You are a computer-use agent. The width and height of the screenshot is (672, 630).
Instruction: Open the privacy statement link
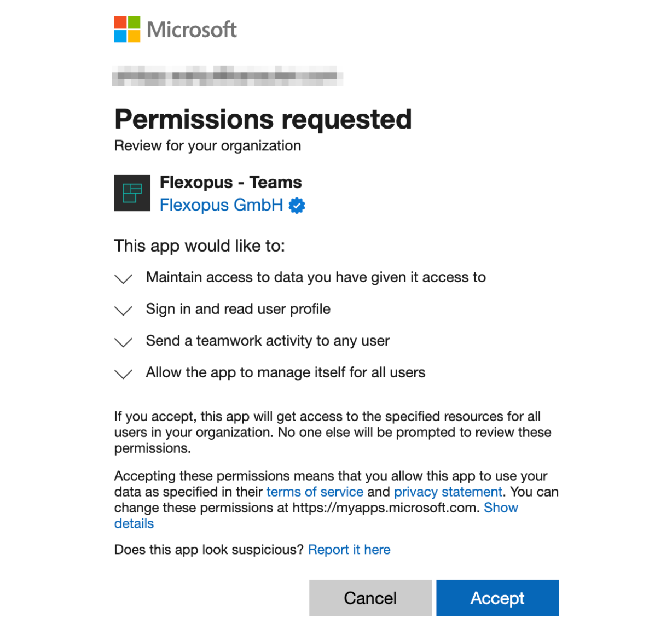click(x=448, y=492)
